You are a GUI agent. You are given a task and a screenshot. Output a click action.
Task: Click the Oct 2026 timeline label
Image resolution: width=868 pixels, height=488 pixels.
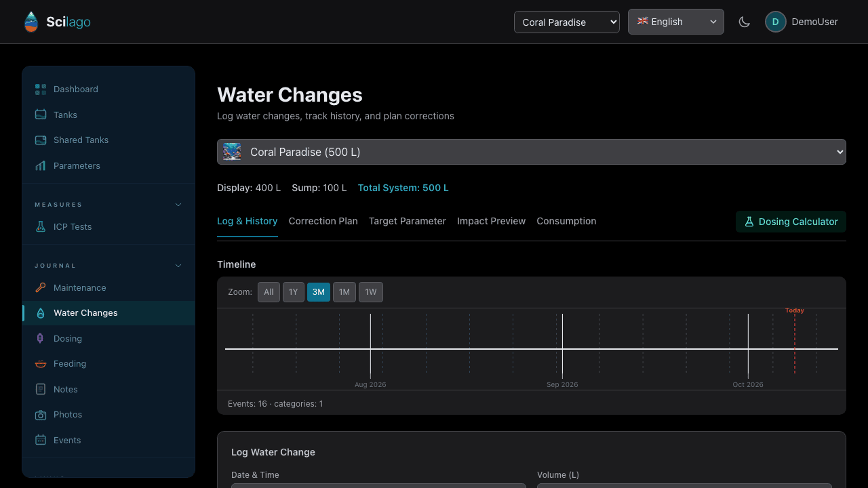click(748, 384)
